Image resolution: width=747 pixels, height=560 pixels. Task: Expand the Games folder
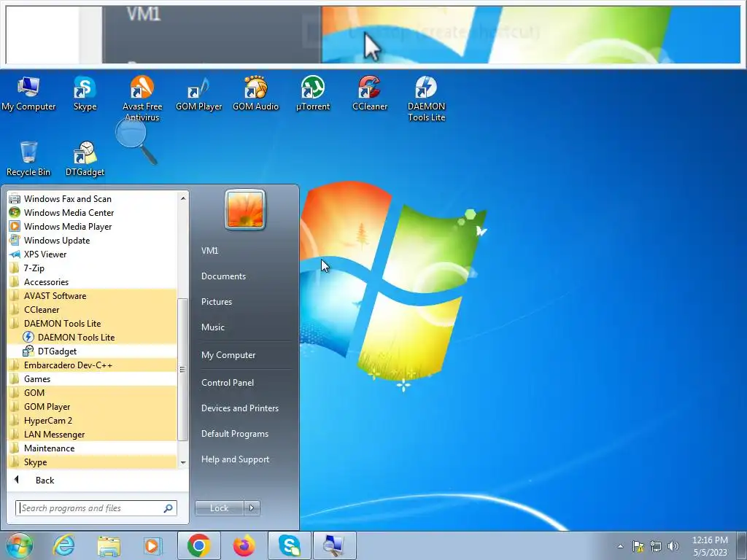tap(93, 379)
